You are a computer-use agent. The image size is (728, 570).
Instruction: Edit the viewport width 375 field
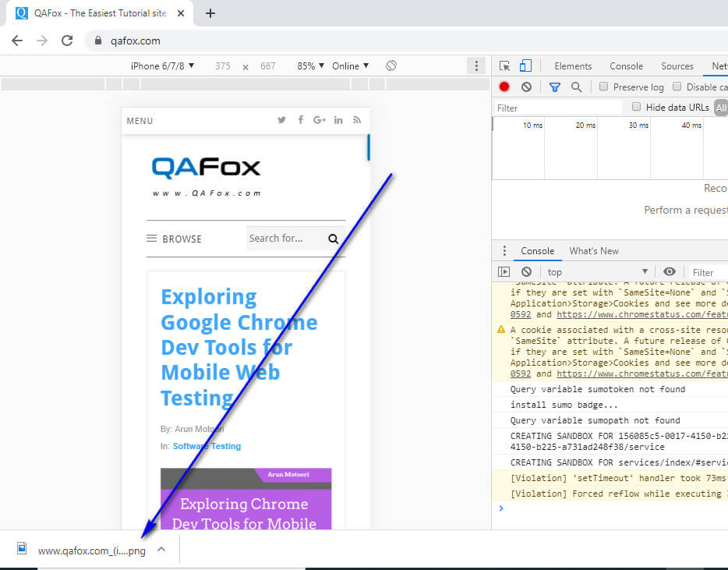223,66
